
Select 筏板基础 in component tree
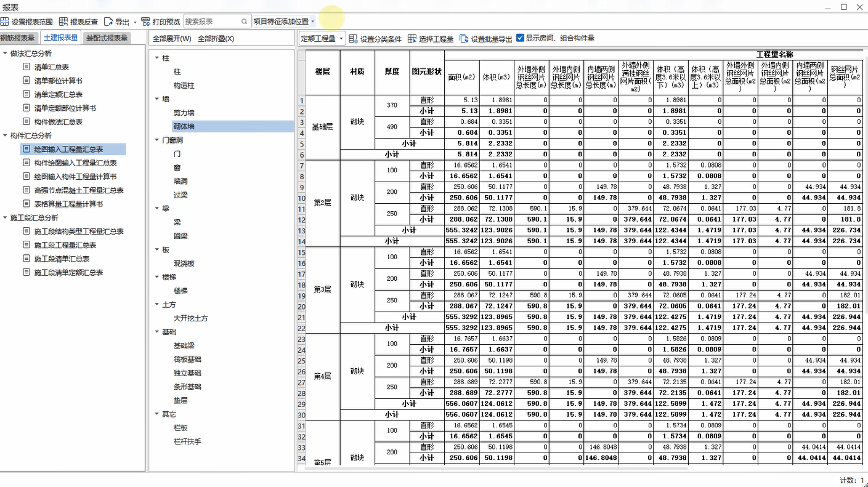pyautogui.click(x=188, y=360)
